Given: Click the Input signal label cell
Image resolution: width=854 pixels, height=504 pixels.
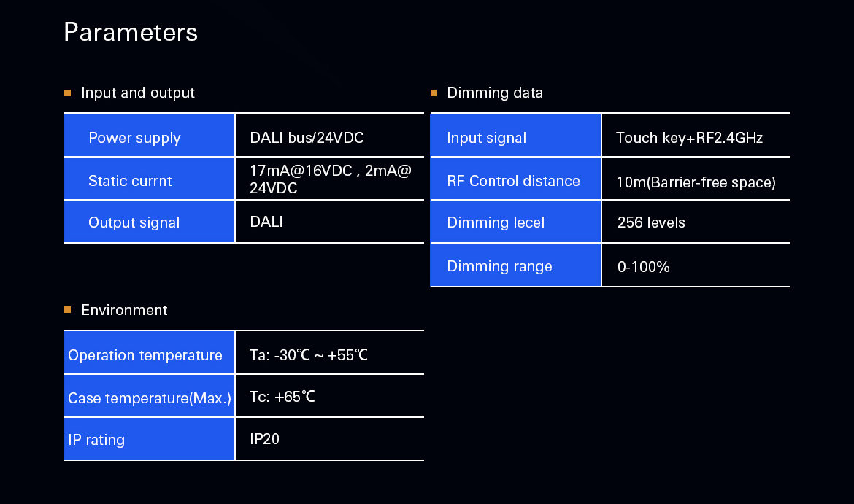Looking at the screenshot, I should 515,136.
